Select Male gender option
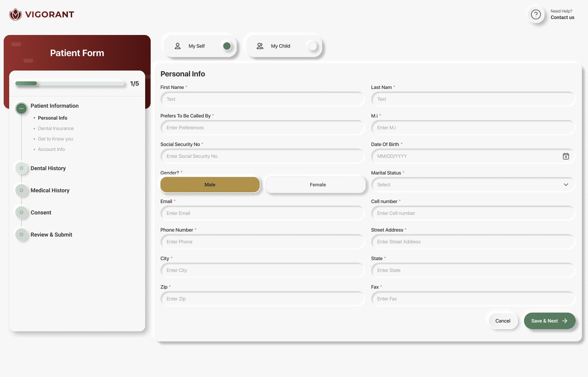 pyautogui.click(x=210, y=185)
